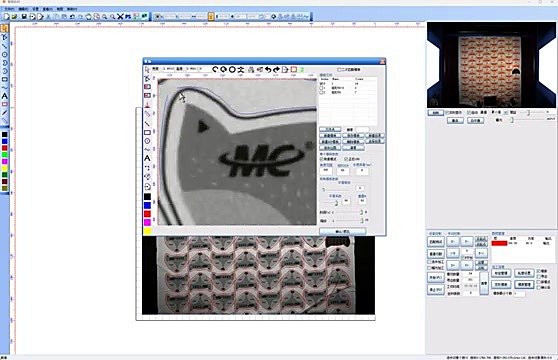Check the row 1 checkbox in dialog template list
This screenshot has height=360, width=558.
(x=322, y=88)
